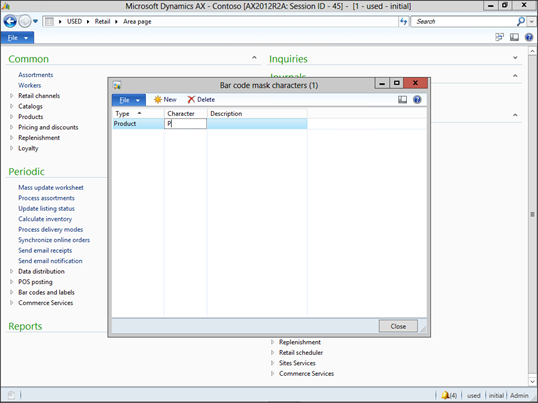Image resolution: width=538 pixels, height=403 pixels.
Task: Open Process assortments link
Action: point(46,198)
